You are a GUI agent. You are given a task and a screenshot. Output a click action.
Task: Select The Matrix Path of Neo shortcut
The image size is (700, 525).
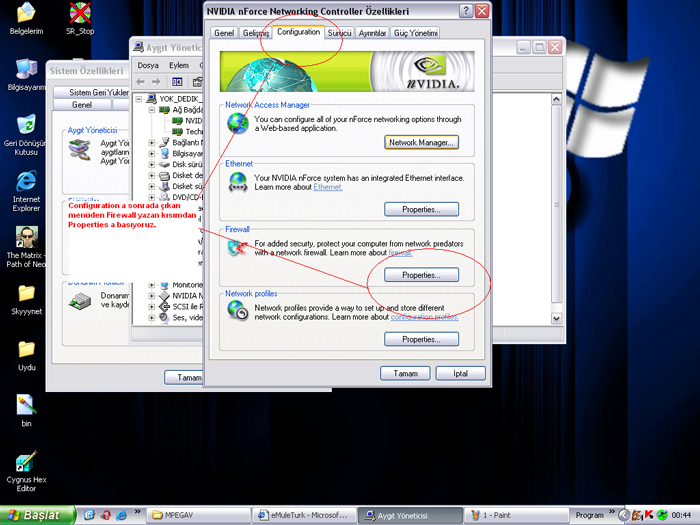coord(26,247)
